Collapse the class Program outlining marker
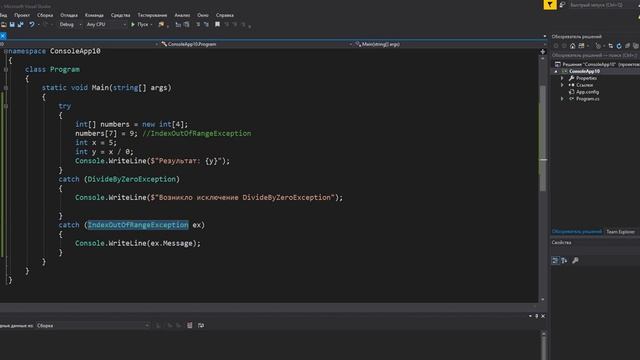The width and height of the screenshot is (640, 360). pos(6,69)
